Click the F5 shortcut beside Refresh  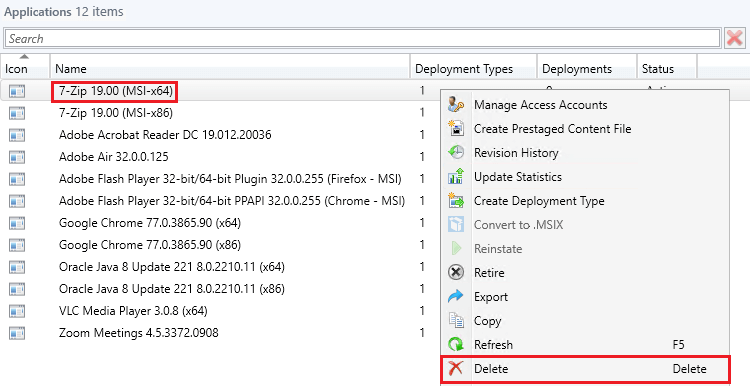pos(678,344)
